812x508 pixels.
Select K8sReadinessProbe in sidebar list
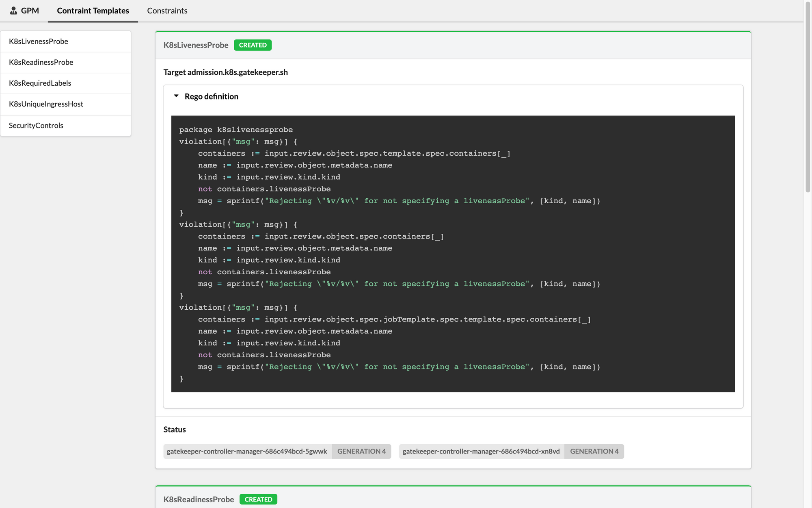pyautogui.click(x=41, y=62)
